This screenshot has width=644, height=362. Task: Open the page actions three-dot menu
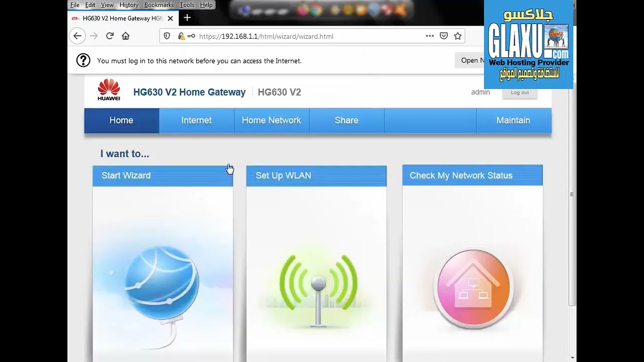(x=430, y=36)
